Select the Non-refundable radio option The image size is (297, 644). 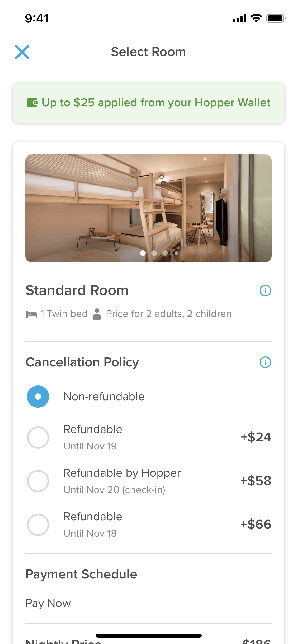(38, 397)
